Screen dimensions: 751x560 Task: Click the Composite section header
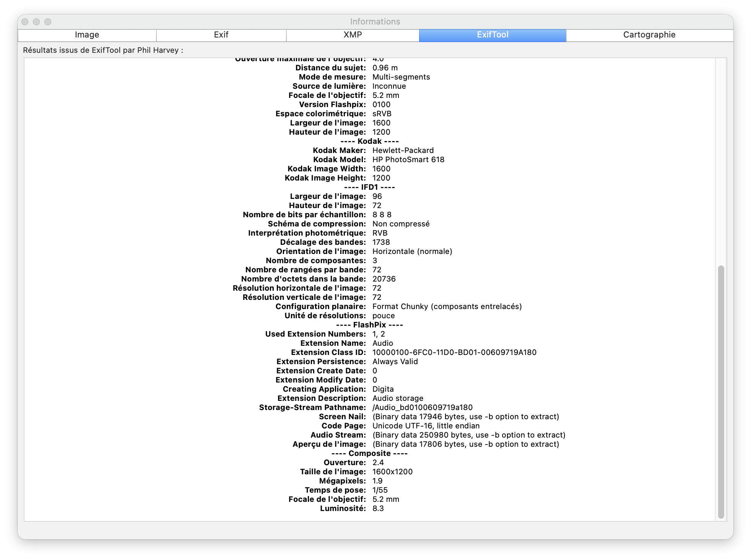click(369, 453)
